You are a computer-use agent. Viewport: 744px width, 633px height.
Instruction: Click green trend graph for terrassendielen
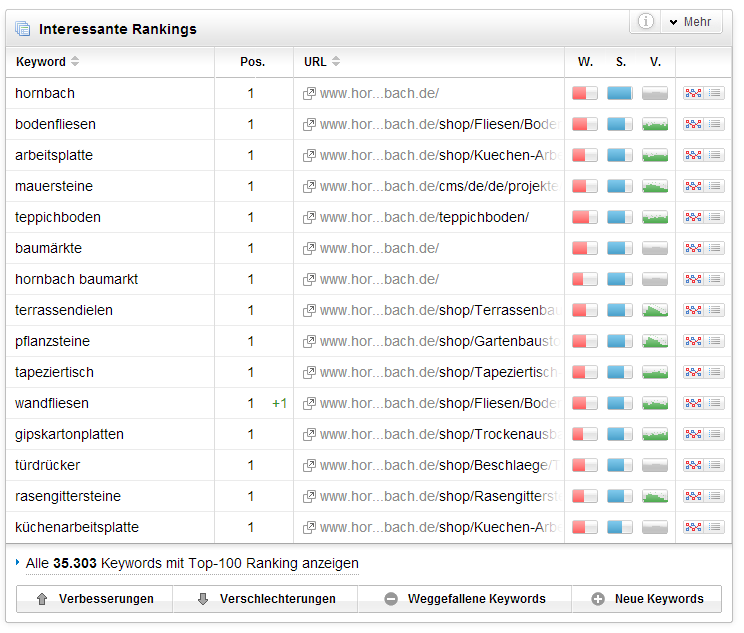pos(655,310)
